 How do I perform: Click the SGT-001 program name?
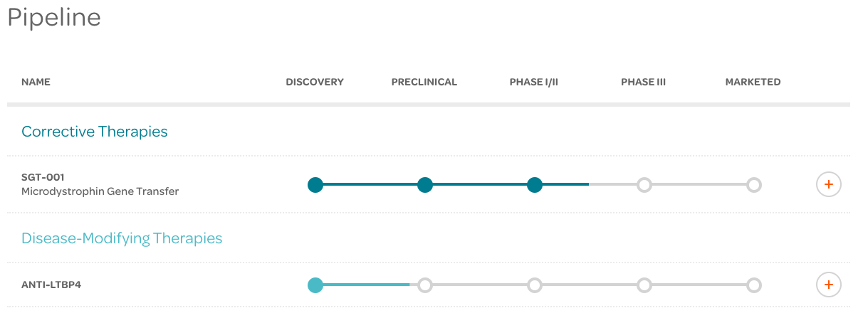tap(43, 177)
